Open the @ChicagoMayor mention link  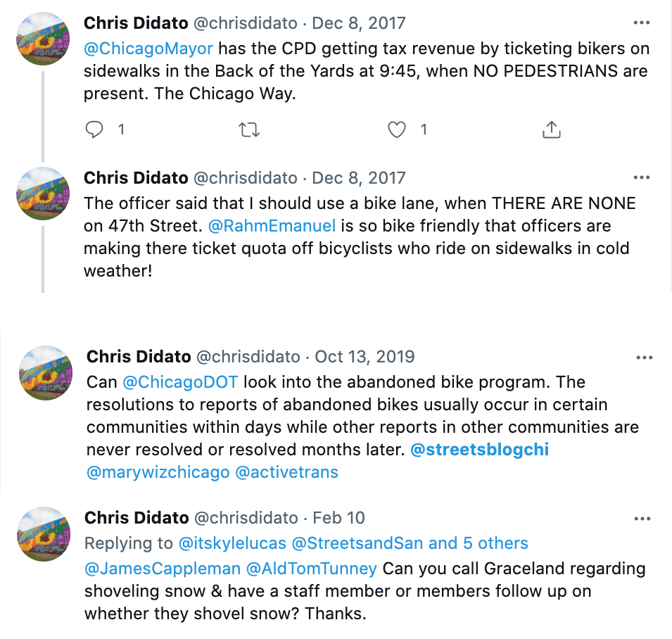point(148,49)
